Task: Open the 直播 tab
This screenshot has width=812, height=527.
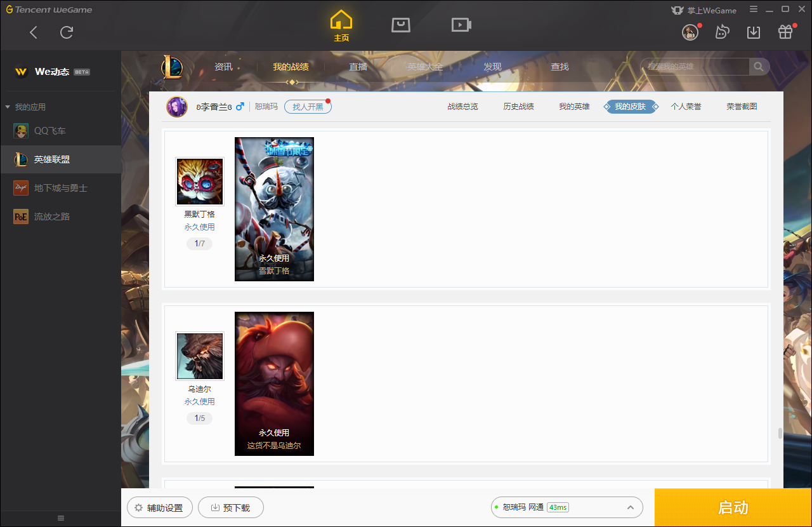Action: [x=358, y=67]
